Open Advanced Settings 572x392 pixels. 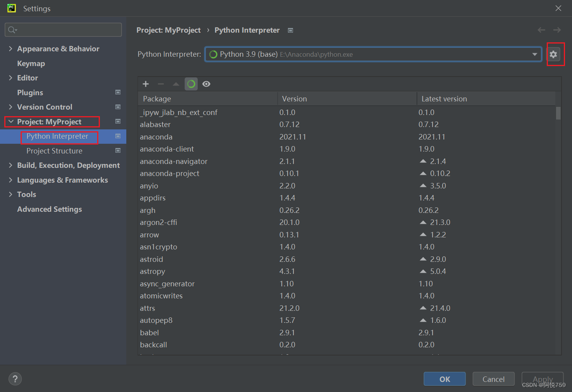tap(49, 209)
